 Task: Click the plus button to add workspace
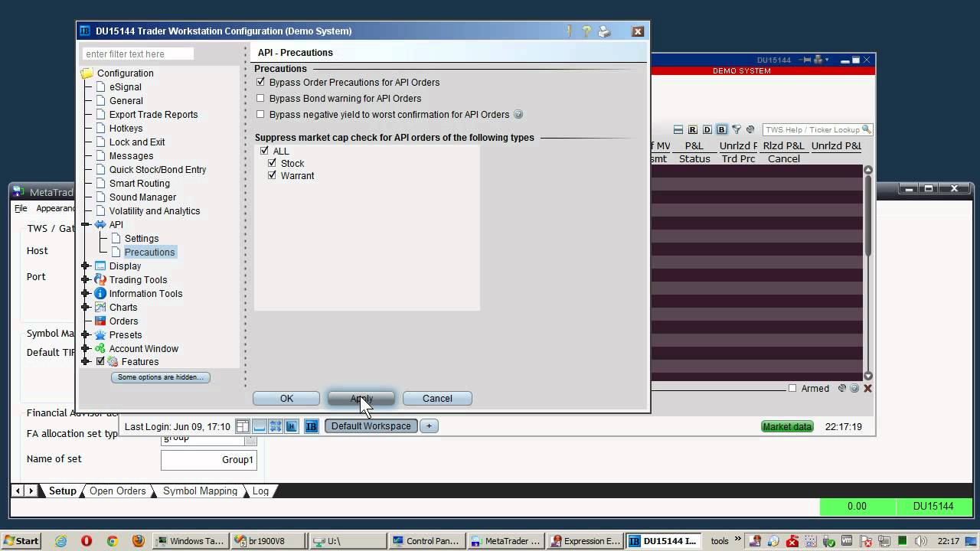(429, 426)
